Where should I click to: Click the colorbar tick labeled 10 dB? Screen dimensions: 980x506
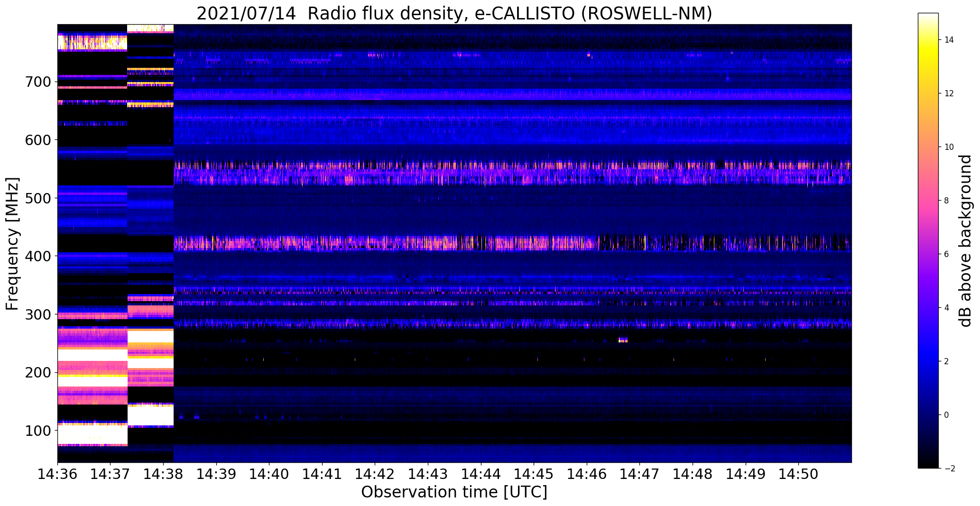(949, 147)
